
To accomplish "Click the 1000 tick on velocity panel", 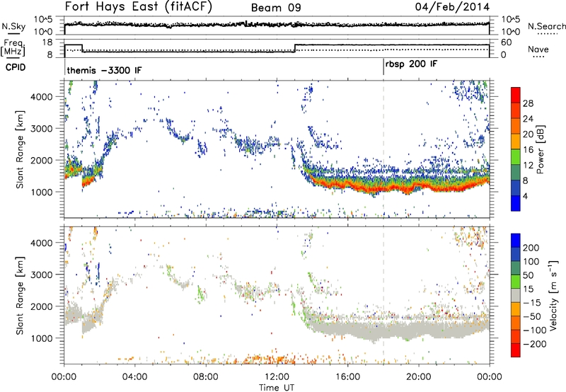I will click(x=42, y=338).
